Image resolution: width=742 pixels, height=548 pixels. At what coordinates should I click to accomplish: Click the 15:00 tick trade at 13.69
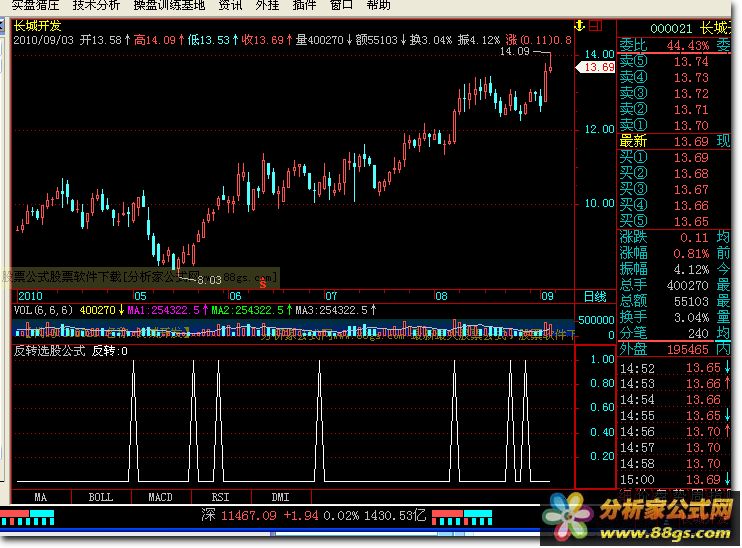(x=674, y=479)
